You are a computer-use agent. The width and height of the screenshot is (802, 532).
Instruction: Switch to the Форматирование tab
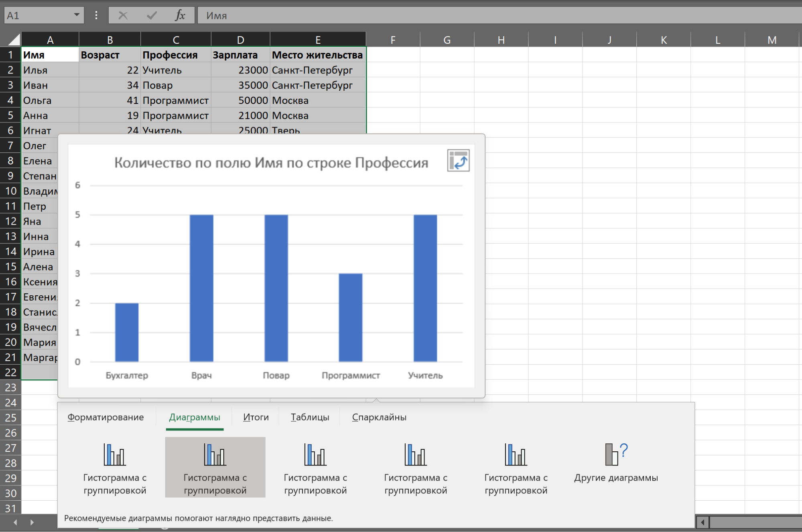(106, 417)
